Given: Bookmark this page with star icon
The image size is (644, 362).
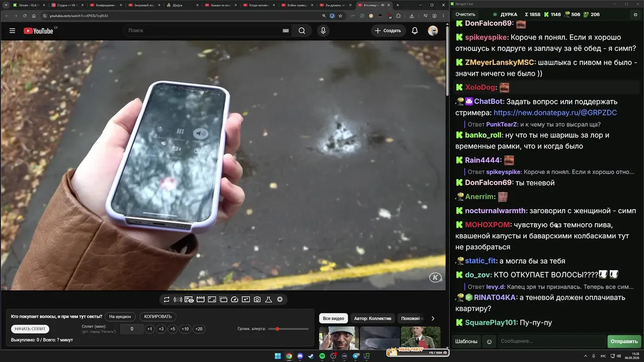Looking at the screenshot, I should (x=341, y=16).
